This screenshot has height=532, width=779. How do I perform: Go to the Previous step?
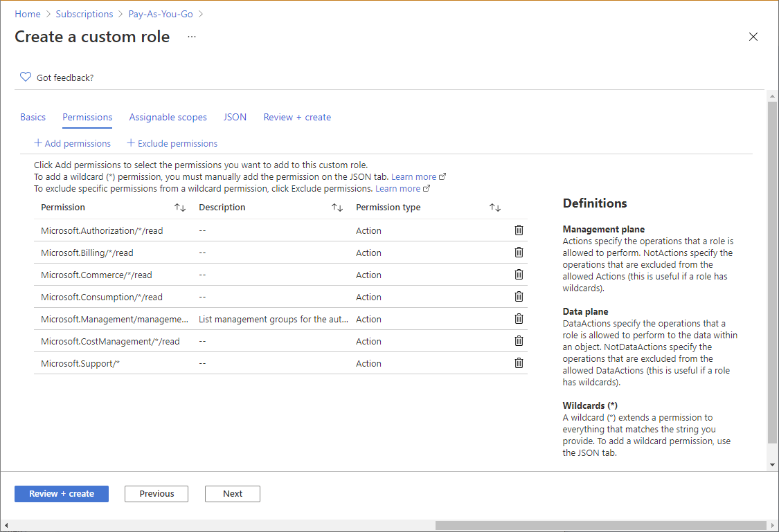coord(156,494)
